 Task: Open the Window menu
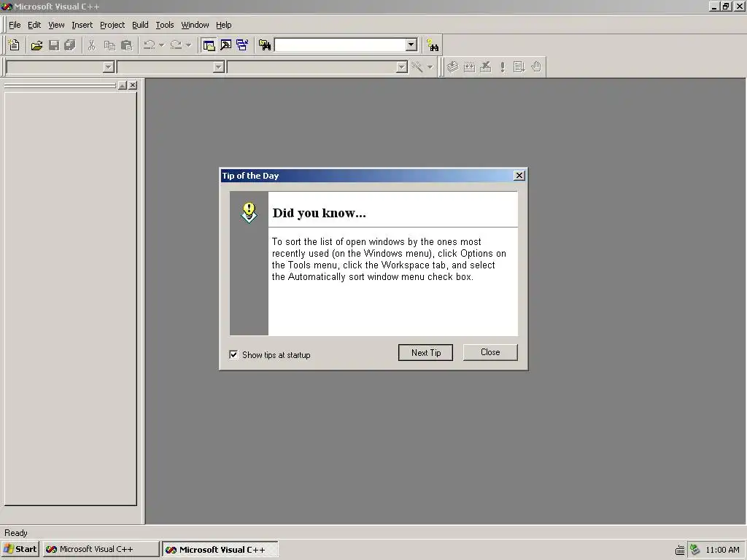click(x=195, y=25)
